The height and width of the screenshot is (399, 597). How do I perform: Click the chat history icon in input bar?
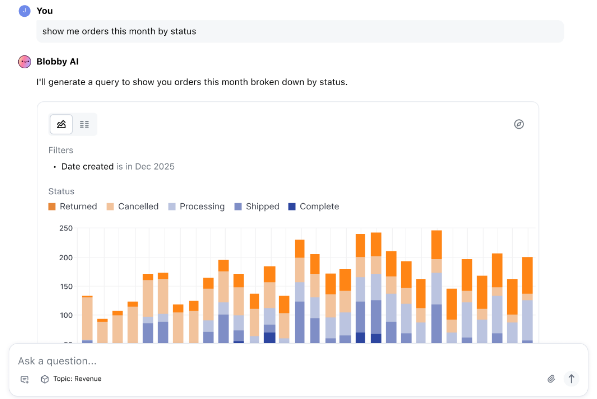25,379
